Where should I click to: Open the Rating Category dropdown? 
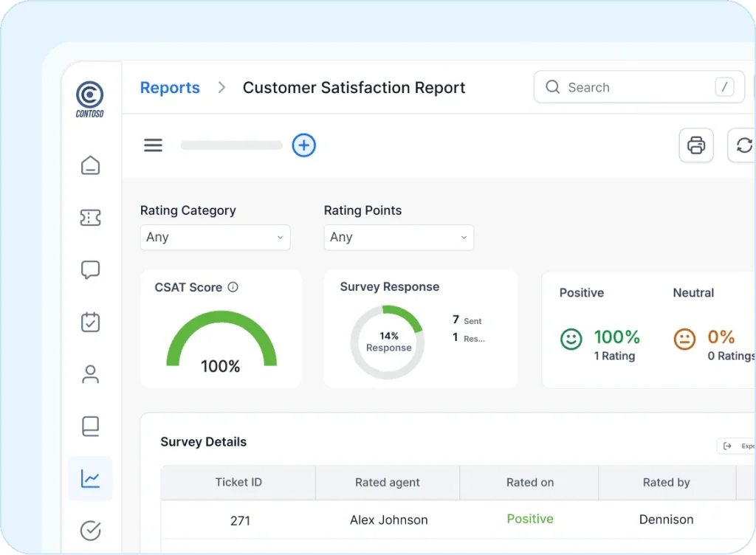tap(215, 238)
